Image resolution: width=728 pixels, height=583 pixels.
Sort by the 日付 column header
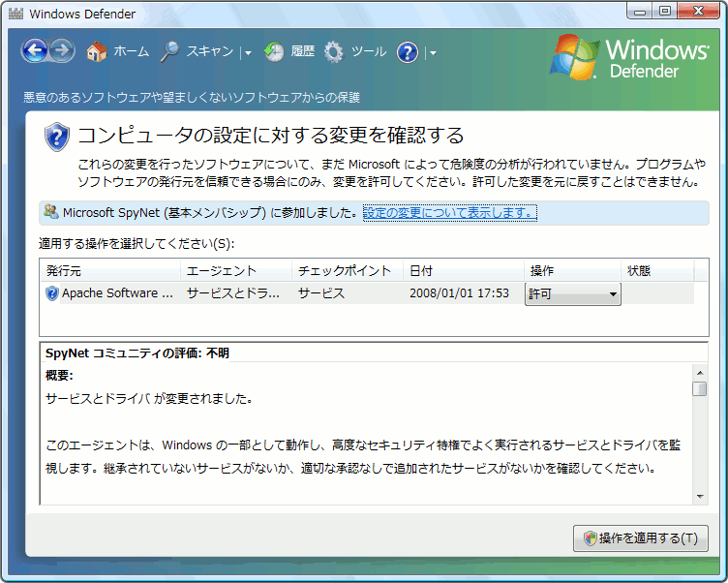464,270
